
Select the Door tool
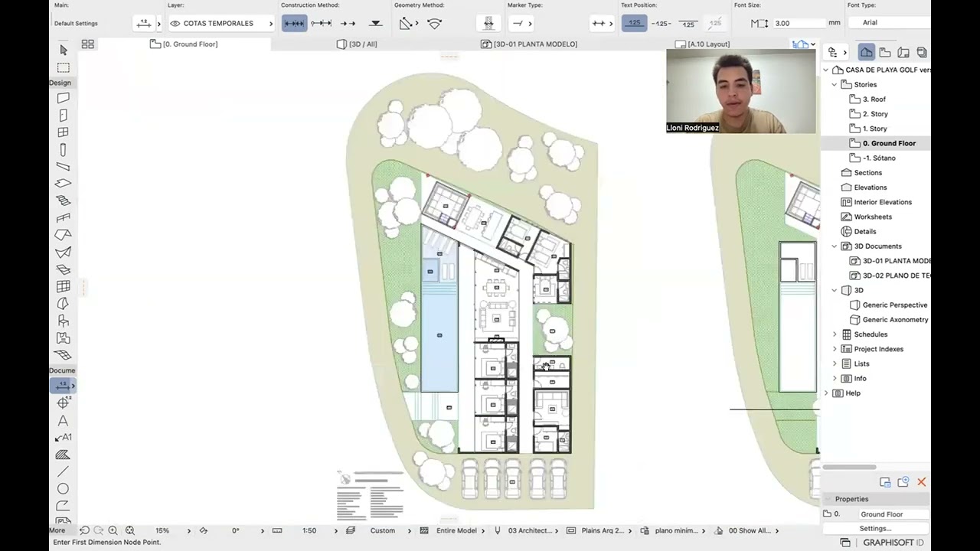64,115
